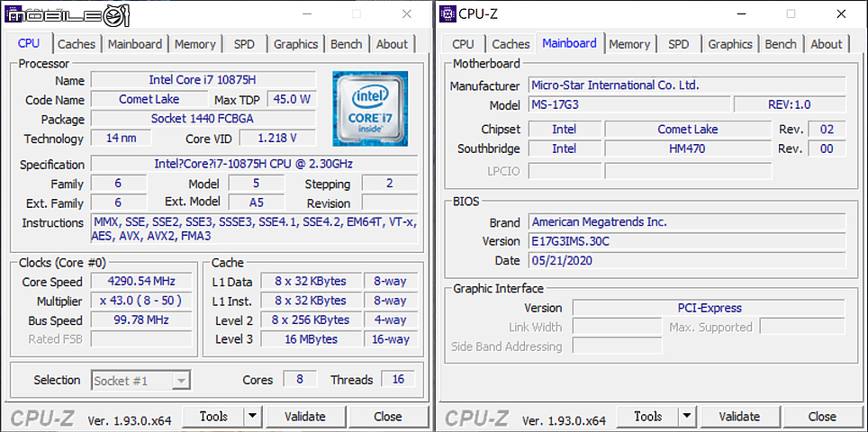Click the empty Rated FSB field
Screen dimensions: 868x432
141,339
